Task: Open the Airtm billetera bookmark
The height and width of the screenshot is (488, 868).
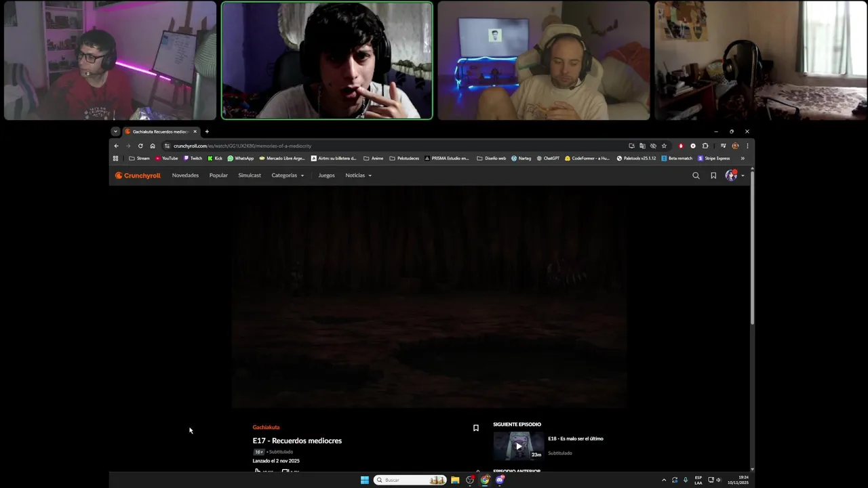Action: coord(334,159)
